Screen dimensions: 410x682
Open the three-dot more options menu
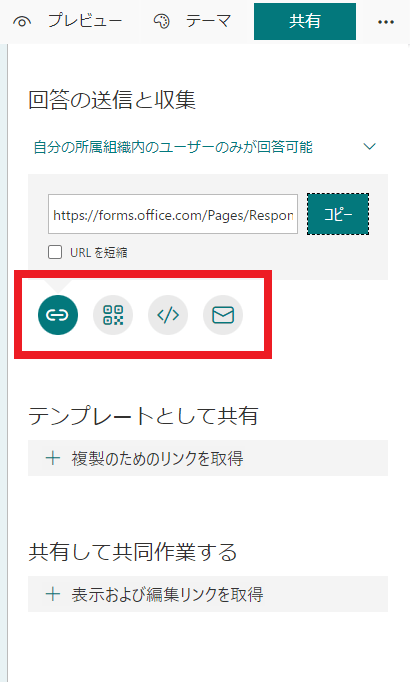[x=386, y=22]
